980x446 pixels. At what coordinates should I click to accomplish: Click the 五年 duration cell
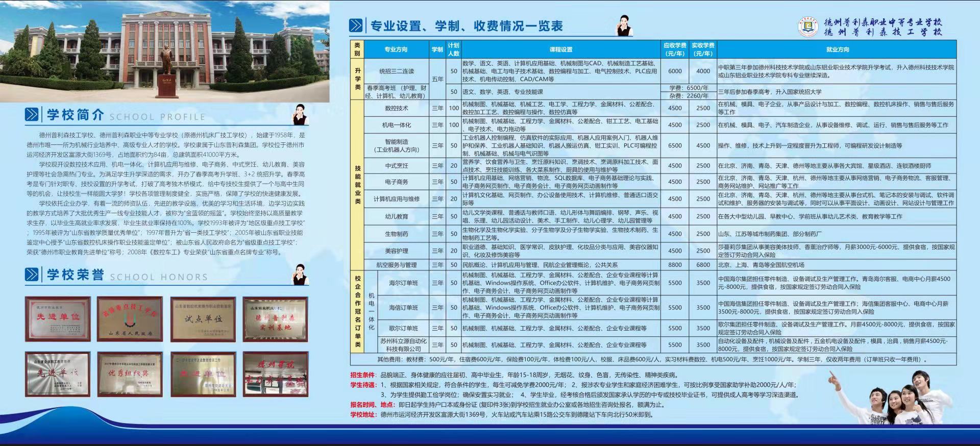pyautogui.click(x=437, y=79)
